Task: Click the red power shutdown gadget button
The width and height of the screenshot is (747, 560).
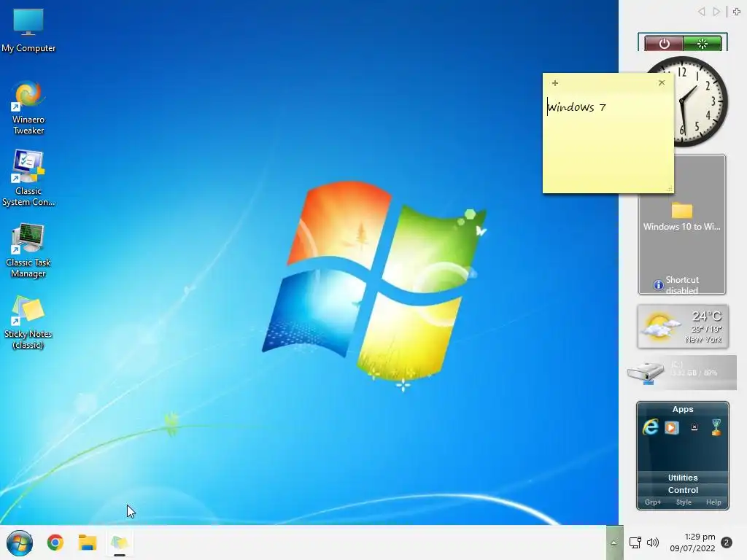Action: pyautogui.click(x=664, y=44)
